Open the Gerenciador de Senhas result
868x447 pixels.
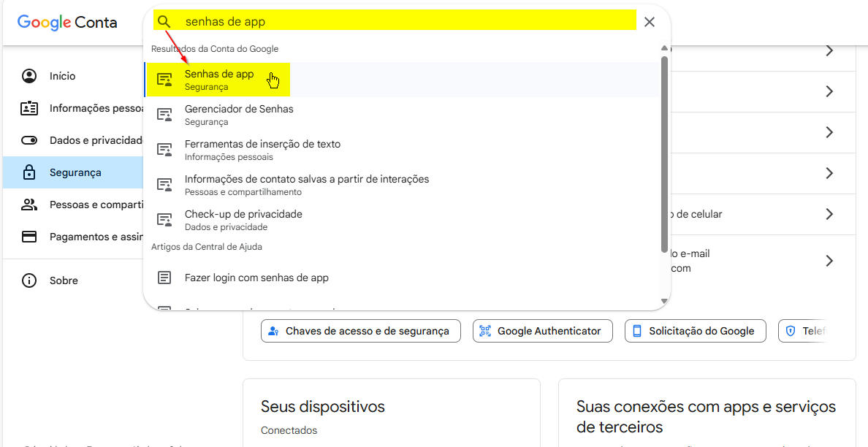click(x=402, y=115)
